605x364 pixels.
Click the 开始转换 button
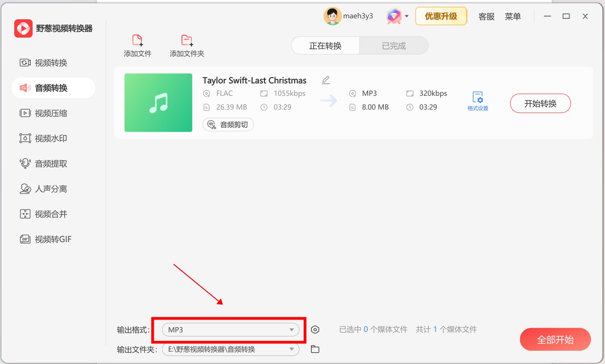540,104
